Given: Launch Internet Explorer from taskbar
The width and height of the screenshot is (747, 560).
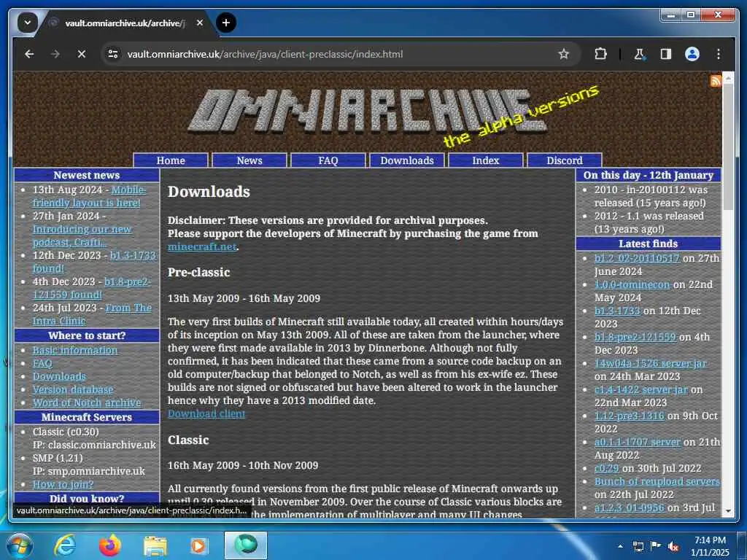Looking at the screenshot, I should (64, 545).
